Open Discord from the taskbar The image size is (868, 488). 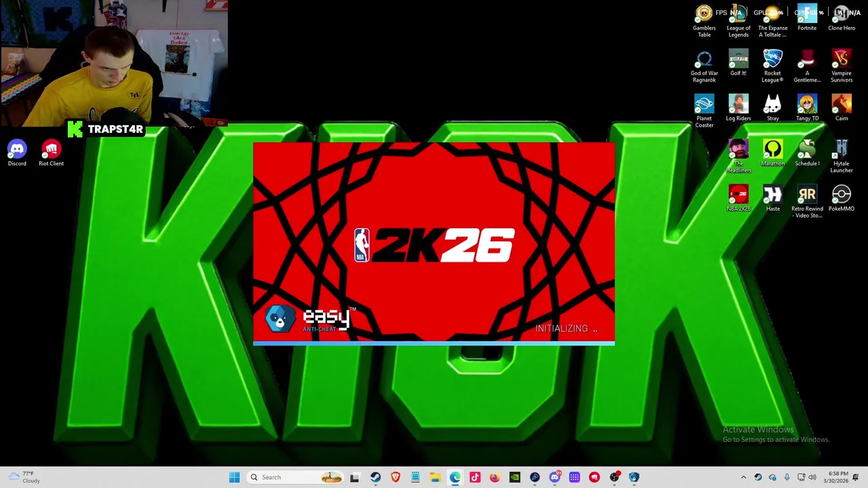[x=555, y=477]
